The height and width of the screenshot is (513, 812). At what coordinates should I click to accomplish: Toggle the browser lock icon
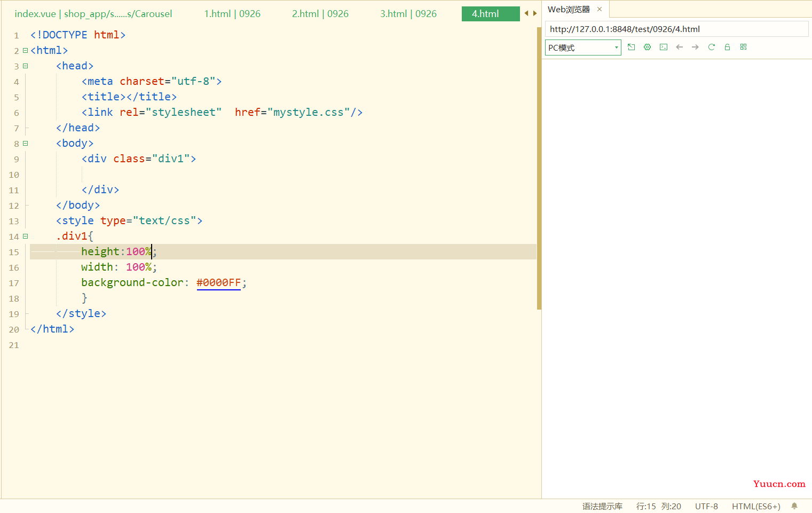coord(727,47)
